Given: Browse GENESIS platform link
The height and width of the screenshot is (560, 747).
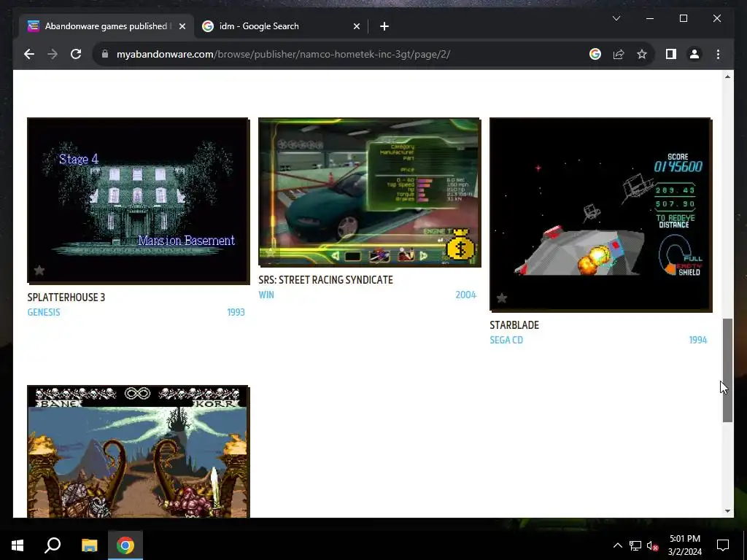Looking at the screenshot, I should (x=44, y=312).
